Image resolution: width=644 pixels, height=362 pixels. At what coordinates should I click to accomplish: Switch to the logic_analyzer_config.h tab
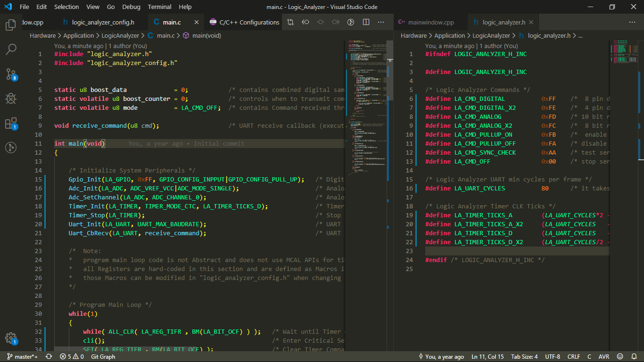pyautogui.click(x=102, y=22)
